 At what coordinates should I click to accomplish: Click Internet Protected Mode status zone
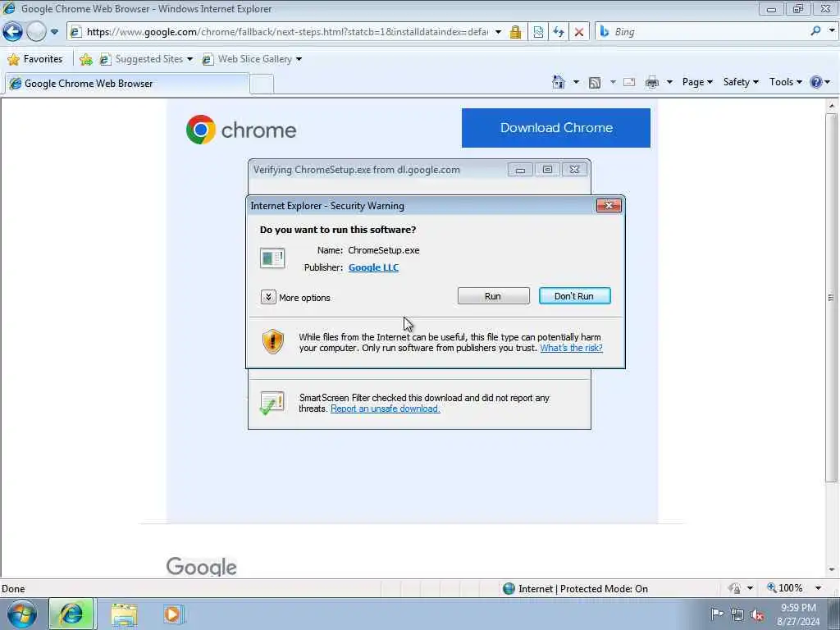(x=575, y=589)
